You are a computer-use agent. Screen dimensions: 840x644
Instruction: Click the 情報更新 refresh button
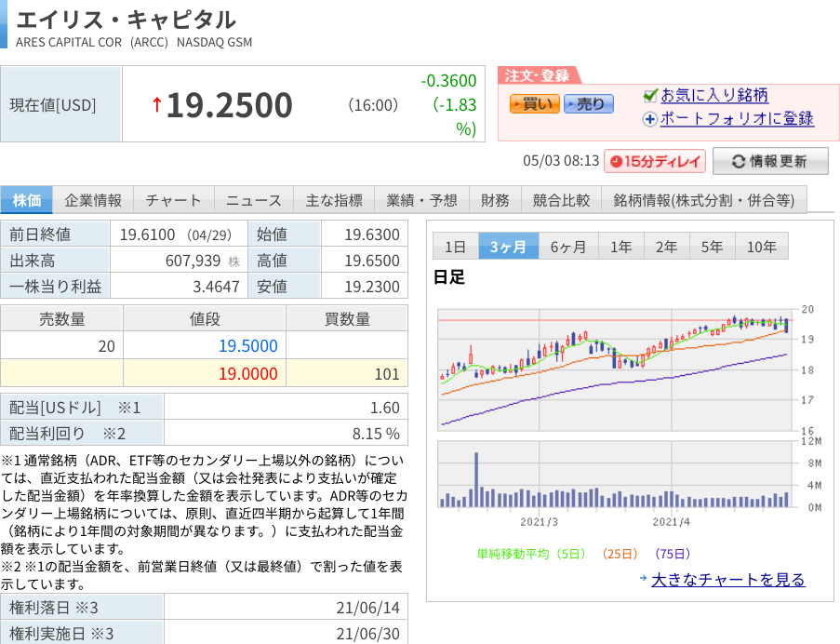click(x=770, y=161)
